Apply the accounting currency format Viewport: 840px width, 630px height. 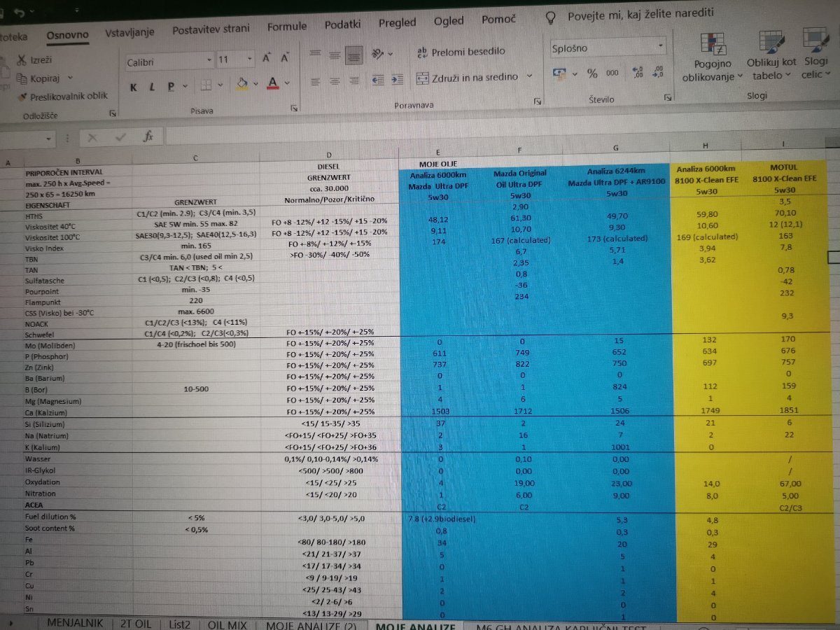pos(559,73)
